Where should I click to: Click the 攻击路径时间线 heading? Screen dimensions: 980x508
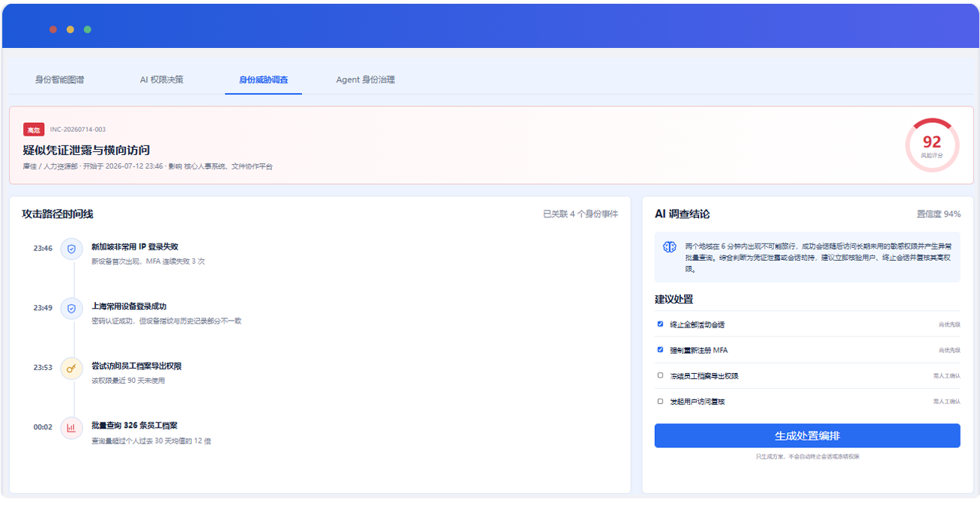coord(58,214)
